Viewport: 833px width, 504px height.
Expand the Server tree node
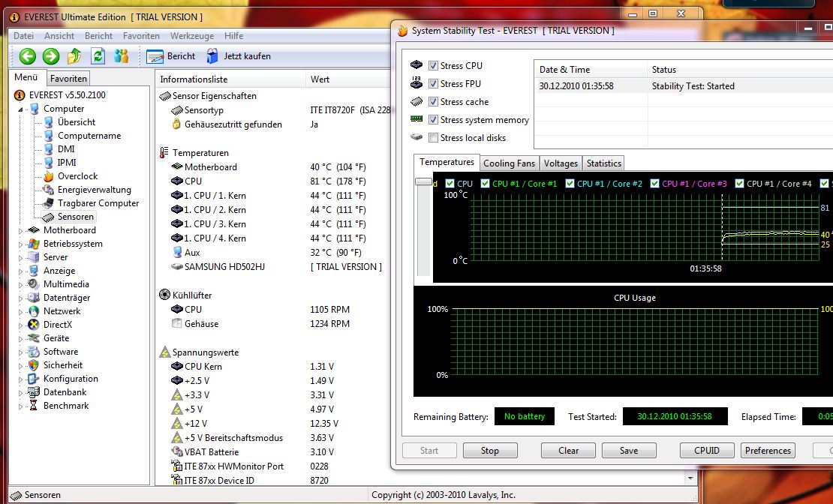[21, 258]
